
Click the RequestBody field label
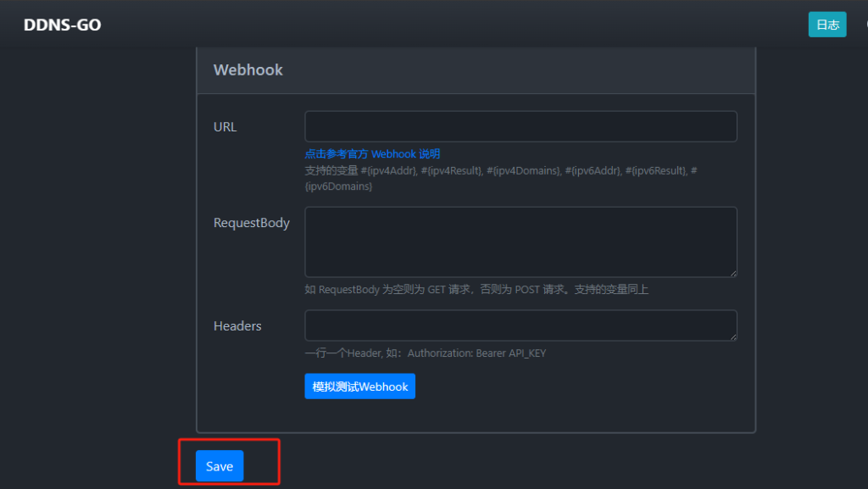tap(251, 223)
